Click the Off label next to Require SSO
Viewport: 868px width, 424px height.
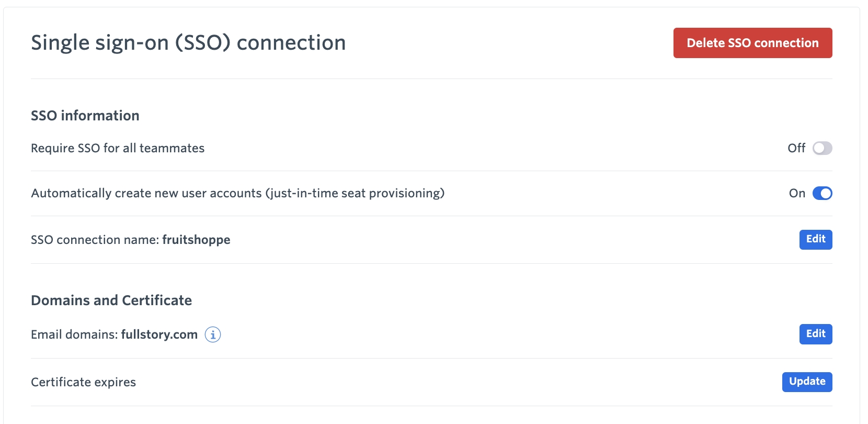pos(796,148)
